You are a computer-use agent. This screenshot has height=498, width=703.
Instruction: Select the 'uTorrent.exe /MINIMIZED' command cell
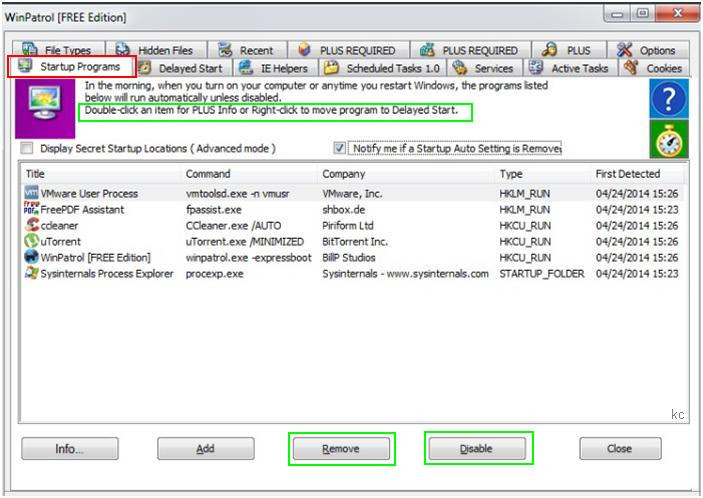pos(245,242)
